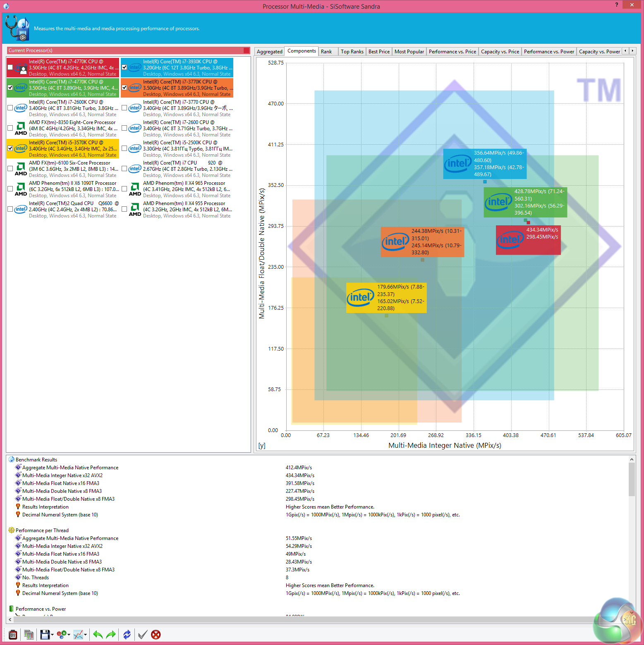Click the AMD logo beside Phenom II X4 965
The width and height of the screenshot is (644, 645).
[x=135, y=189]
